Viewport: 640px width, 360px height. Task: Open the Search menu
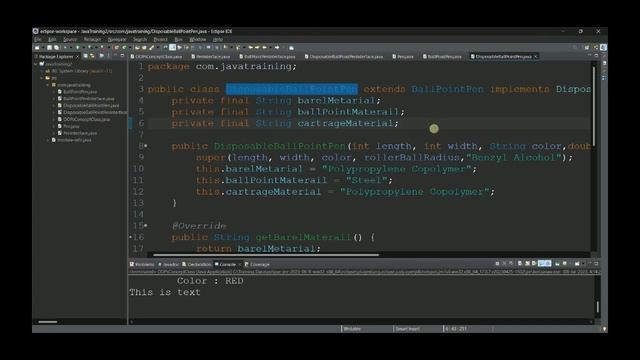click(140, 40)
